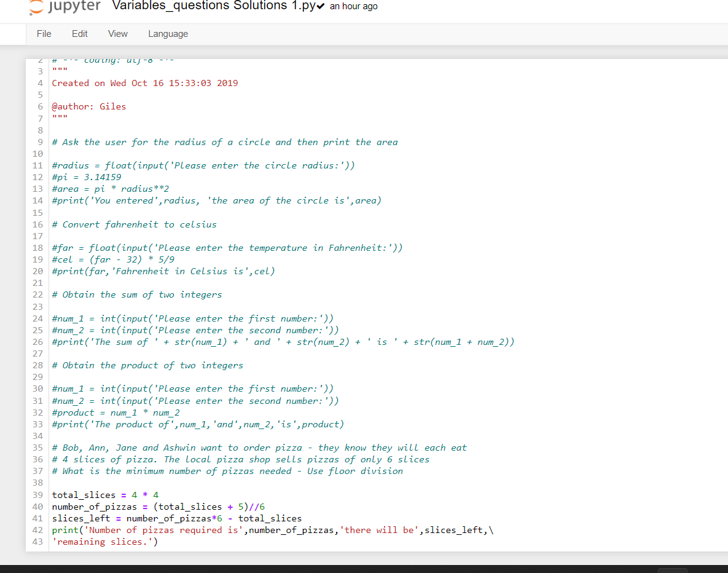Click the Jupyter logo
This screenshot has width=728, height=573.
pos(65,7)
